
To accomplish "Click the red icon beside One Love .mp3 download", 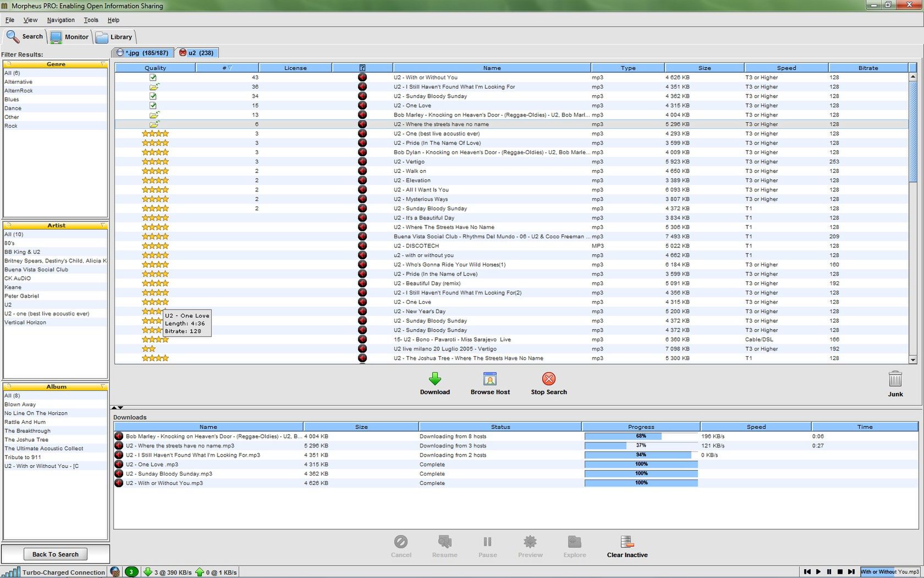I will (119, 465).
